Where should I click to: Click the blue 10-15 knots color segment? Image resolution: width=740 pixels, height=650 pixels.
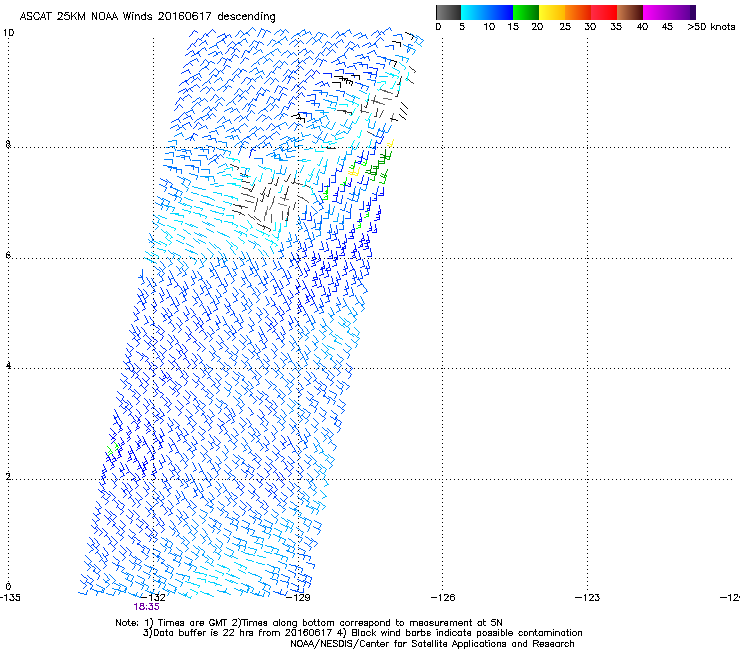pos(500,12)
